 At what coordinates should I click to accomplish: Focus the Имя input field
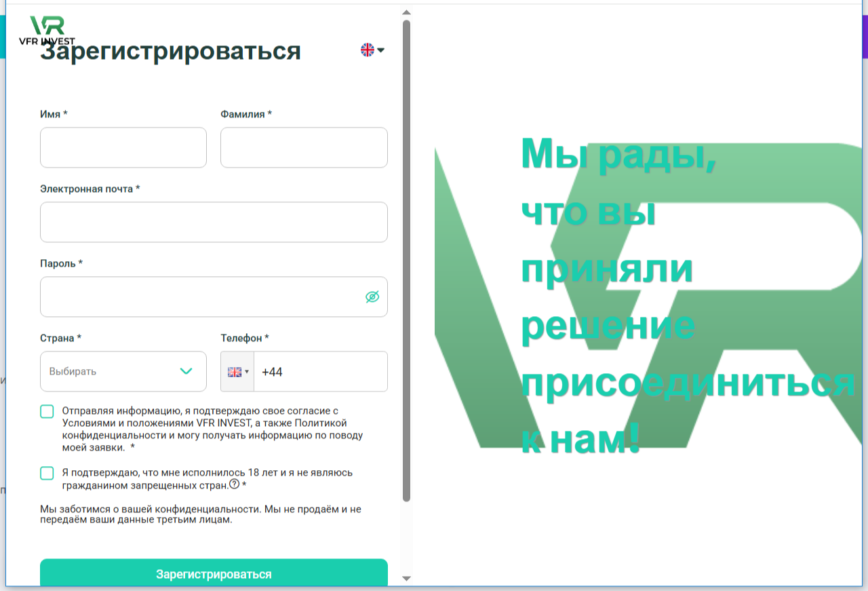click(123, 147)
